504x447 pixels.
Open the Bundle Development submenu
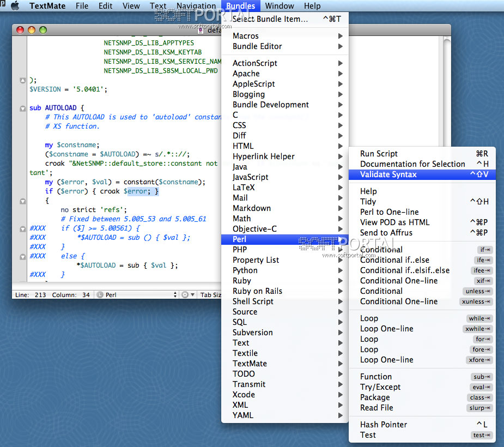[x=285, y=105]
